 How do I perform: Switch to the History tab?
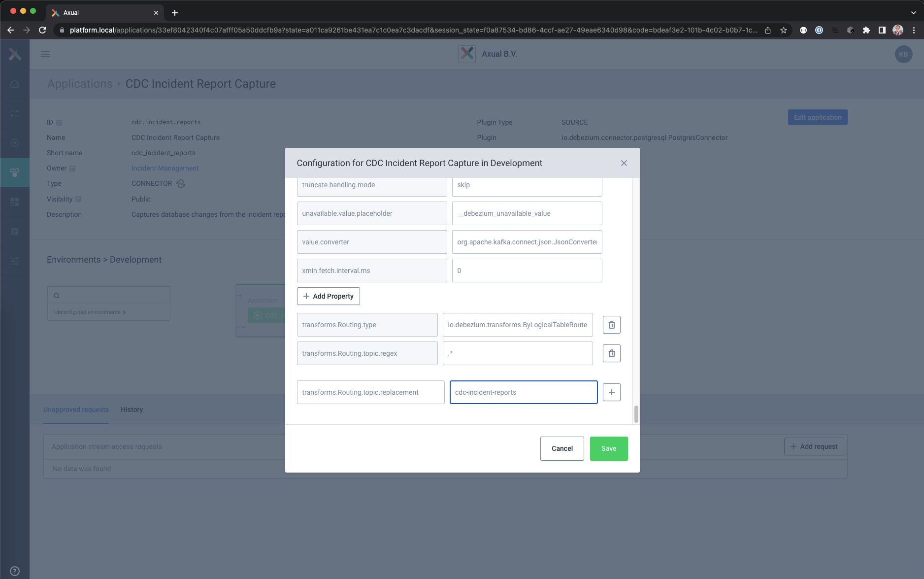[x=132, y=409]
